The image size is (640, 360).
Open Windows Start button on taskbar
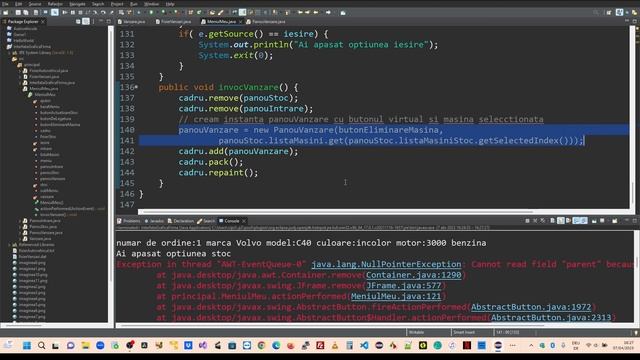pos(27,346)
